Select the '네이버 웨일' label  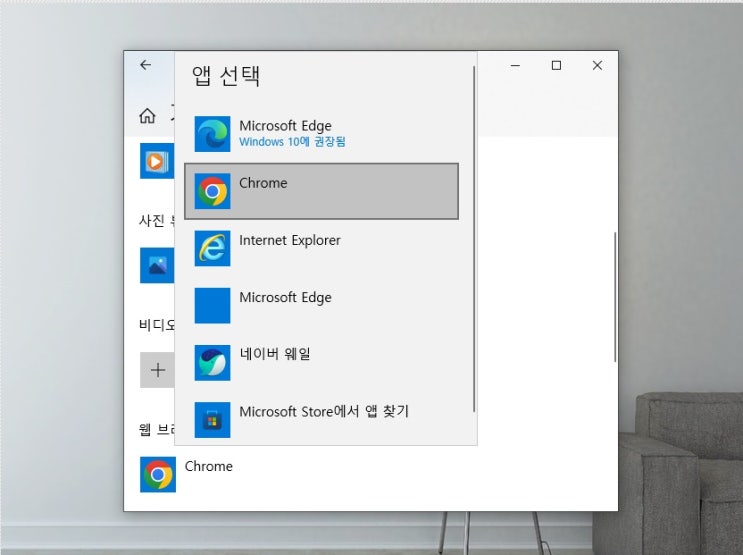click(x=275, y=354)
